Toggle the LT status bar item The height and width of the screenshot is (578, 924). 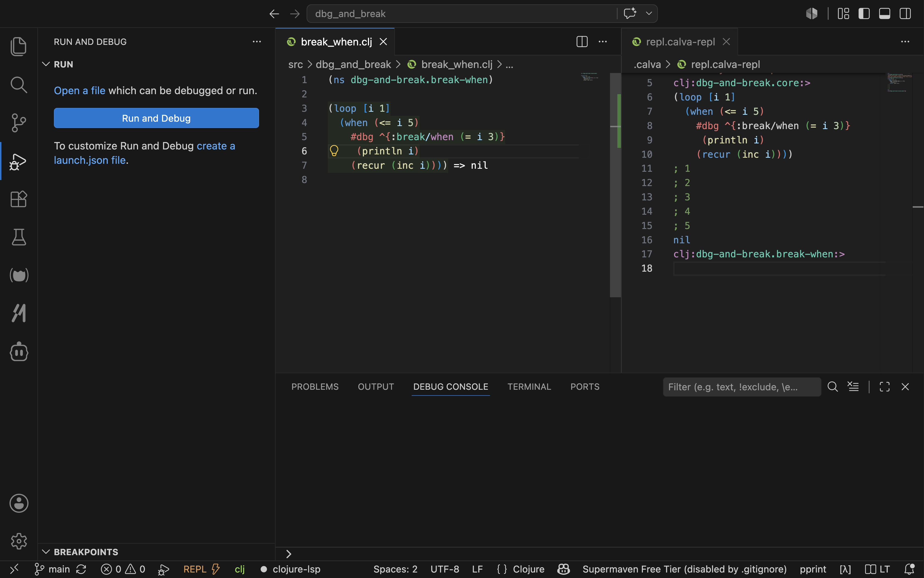878,569
